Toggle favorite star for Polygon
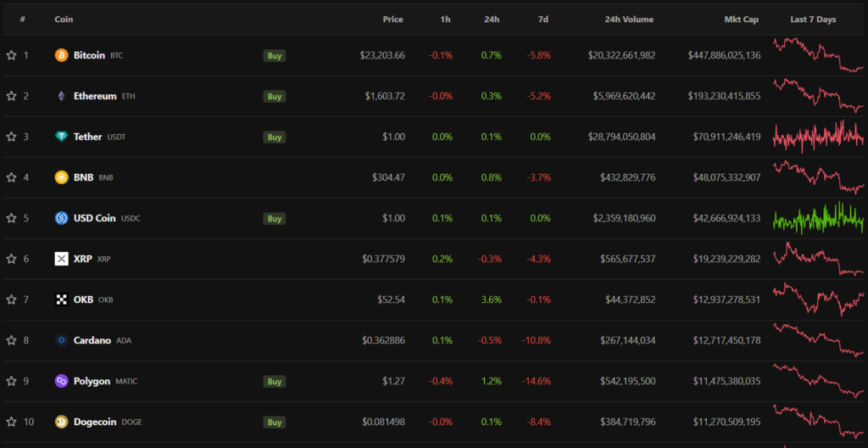868x448 pixels. coord(11,382)
